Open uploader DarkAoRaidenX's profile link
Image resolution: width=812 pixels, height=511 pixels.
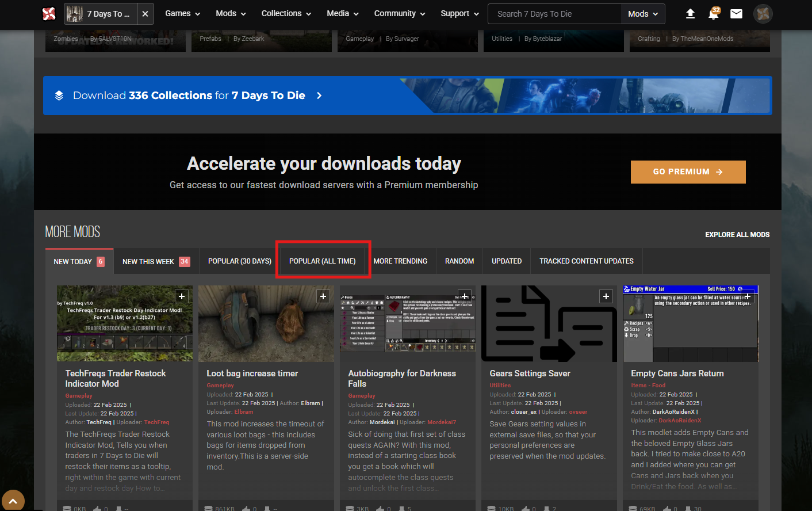(x=680, y=421)
